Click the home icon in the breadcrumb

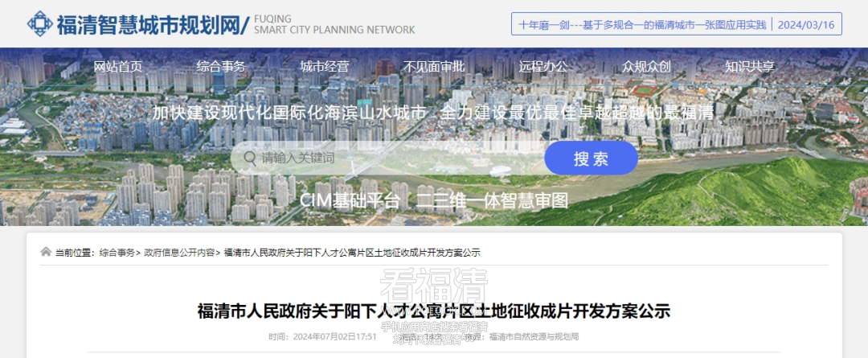(x=46, y=252)
